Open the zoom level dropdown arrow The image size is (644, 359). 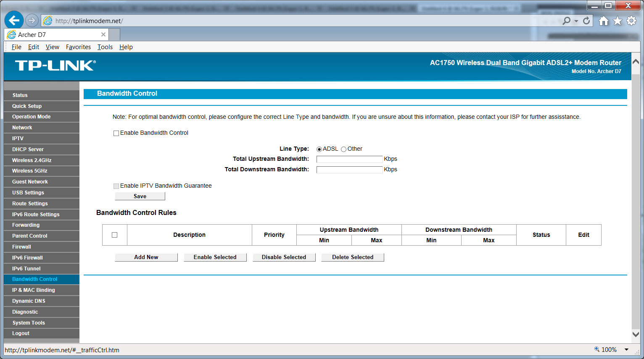click(x=626, y=350)
